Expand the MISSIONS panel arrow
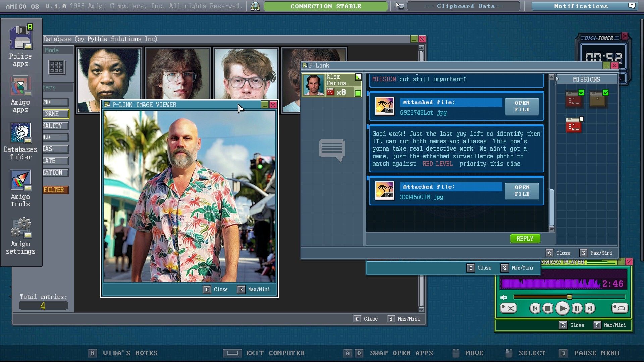644x362 pixels. (557, 79)
